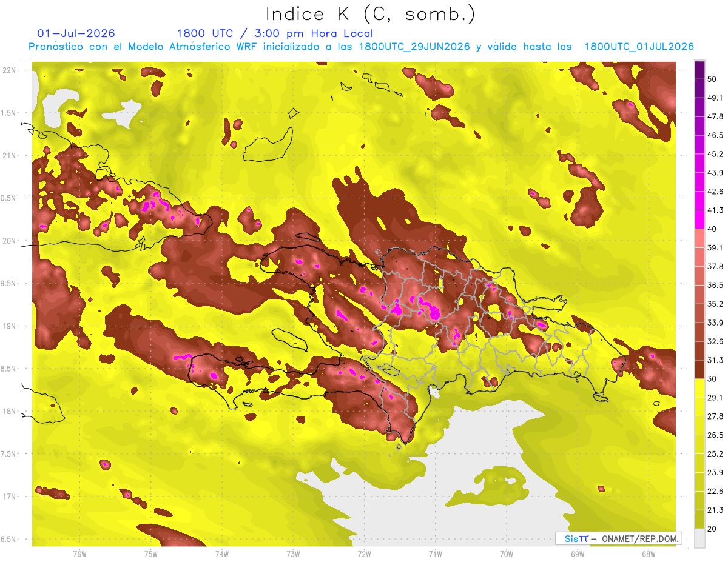Click the legend value "41.3"
This screenshot has height=562, width=728.
coord(715,210)
